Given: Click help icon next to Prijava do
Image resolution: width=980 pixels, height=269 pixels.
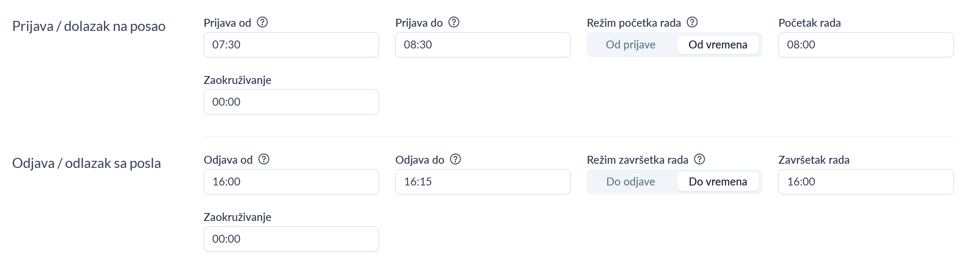Looking at the screenshot, I should pyautogui.click(x=454, y=22).
